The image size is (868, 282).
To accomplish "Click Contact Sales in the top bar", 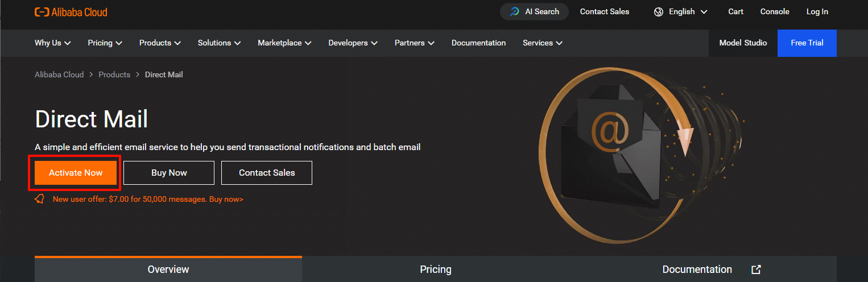I will tap(605, 11).
